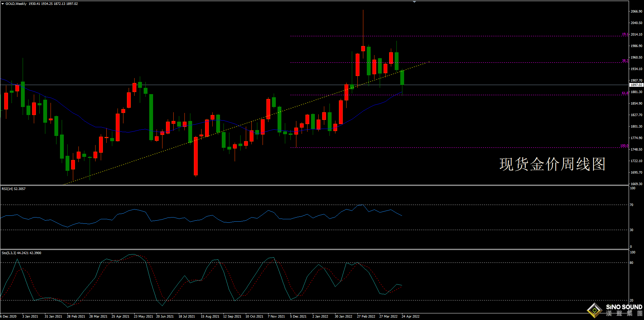Click the Sino Sound diamond logo
Image resolution: width=644 pixels, height=320 pixels.
[595, 310]
